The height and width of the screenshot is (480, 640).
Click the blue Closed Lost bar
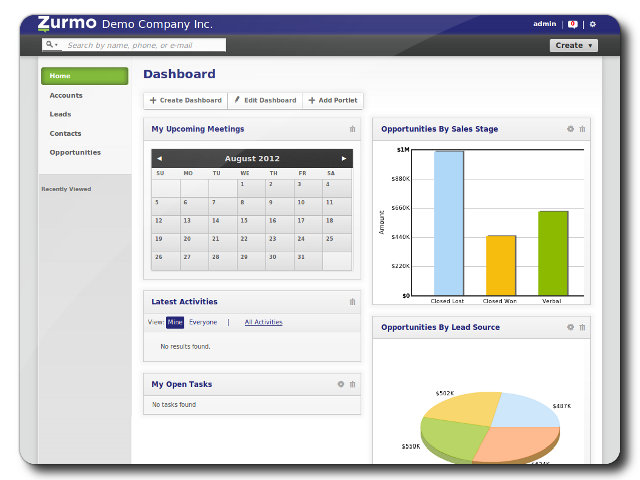449,222
